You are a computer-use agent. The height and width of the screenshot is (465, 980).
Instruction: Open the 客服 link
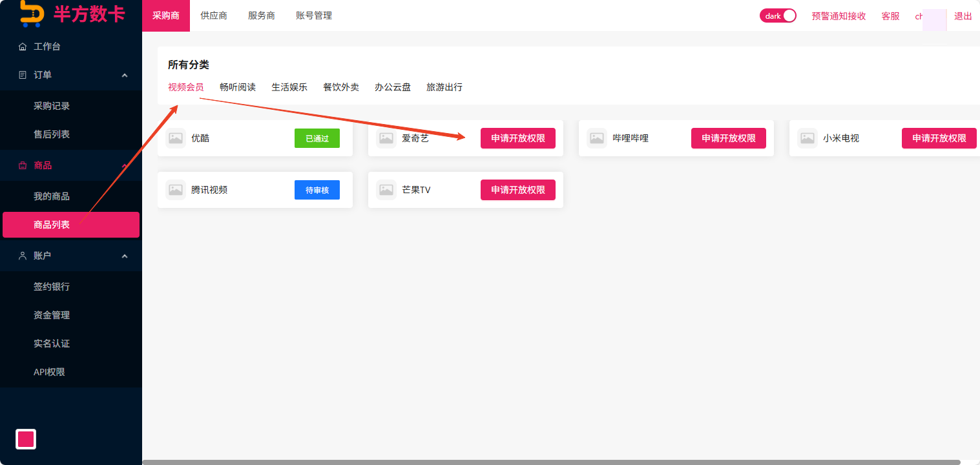coord(891,16)
